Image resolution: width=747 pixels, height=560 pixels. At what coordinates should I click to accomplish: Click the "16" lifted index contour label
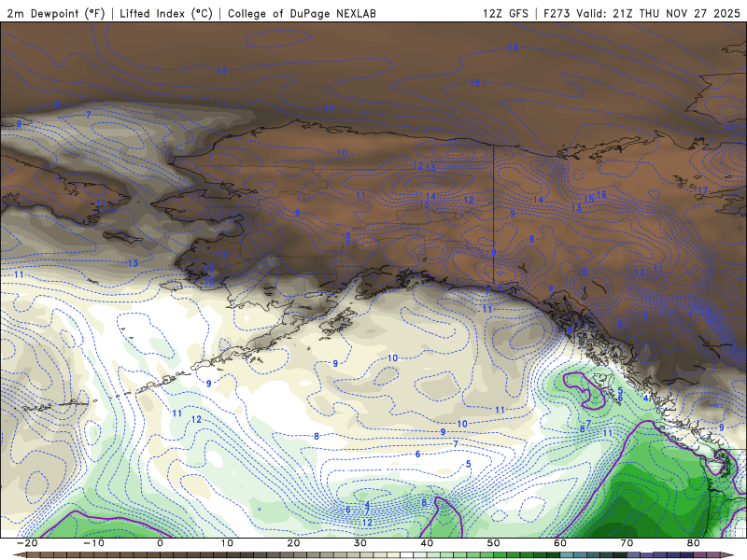point(601,194)
